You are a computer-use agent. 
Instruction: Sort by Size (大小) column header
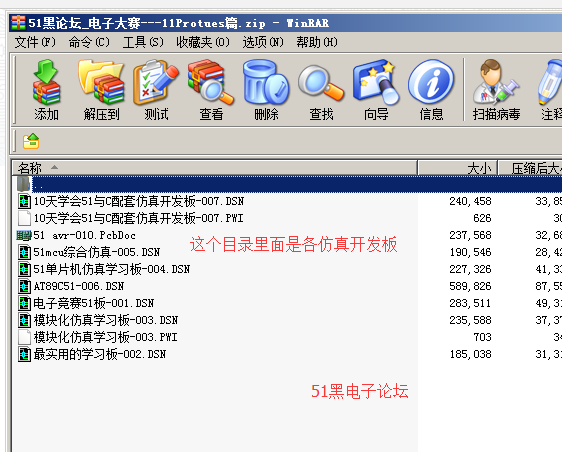pos(457,168)
